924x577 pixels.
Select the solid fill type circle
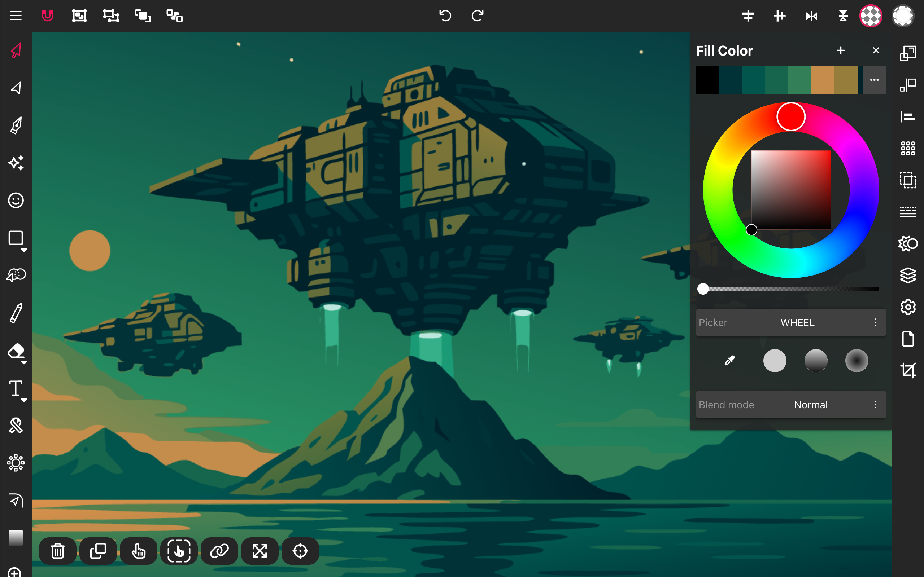[x=775, y=361]
